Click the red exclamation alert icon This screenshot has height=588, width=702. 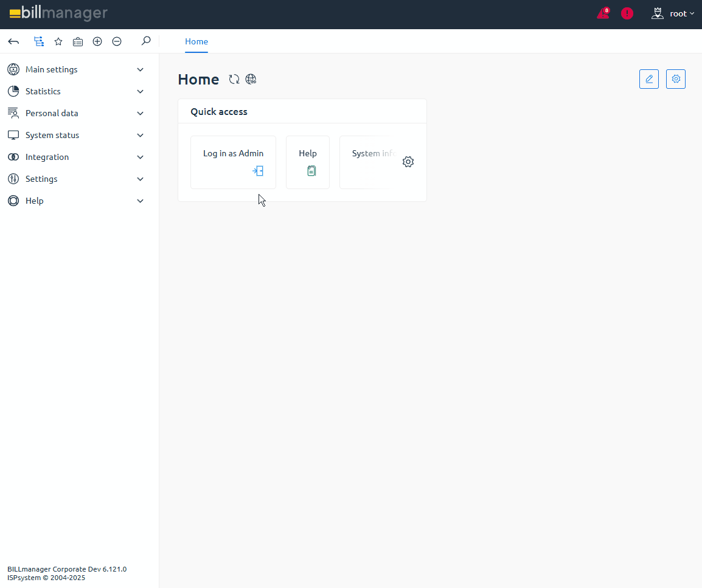[627, 13]
